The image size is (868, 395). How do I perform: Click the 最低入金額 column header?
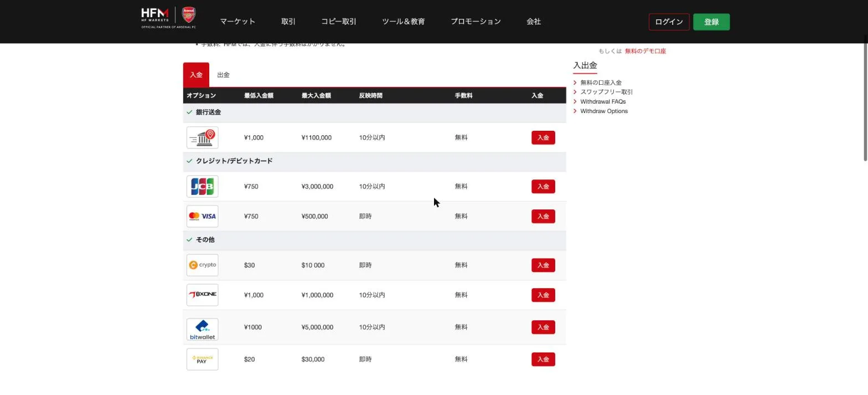259,96
